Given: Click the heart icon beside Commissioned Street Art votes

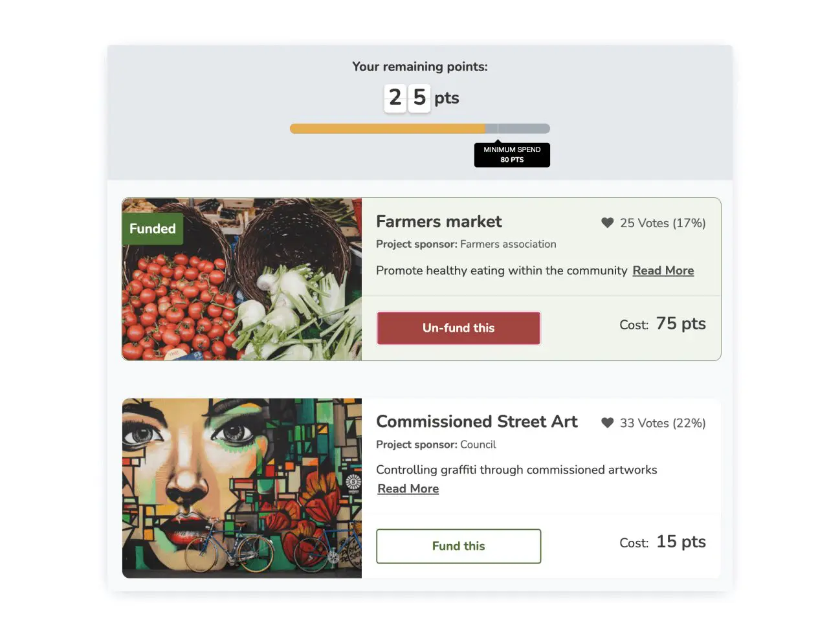Looking at the screenshot, I should point(607,422).
